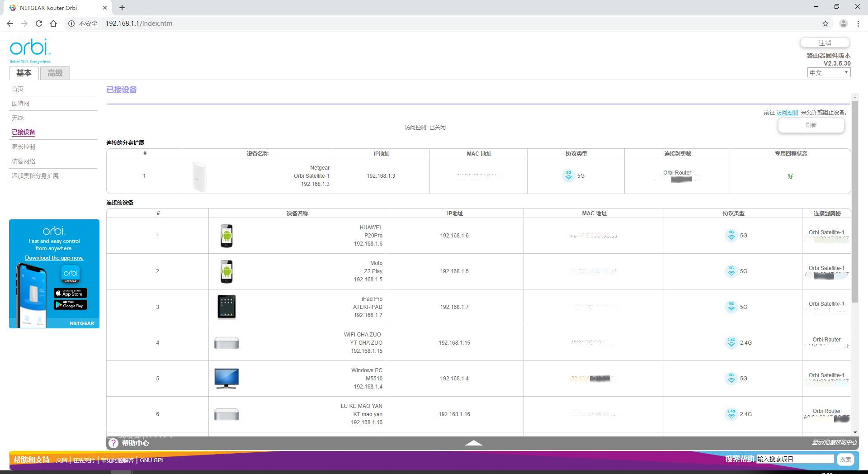Open a new browser tab
868x474 pixels.
click(x=122, y=8)
